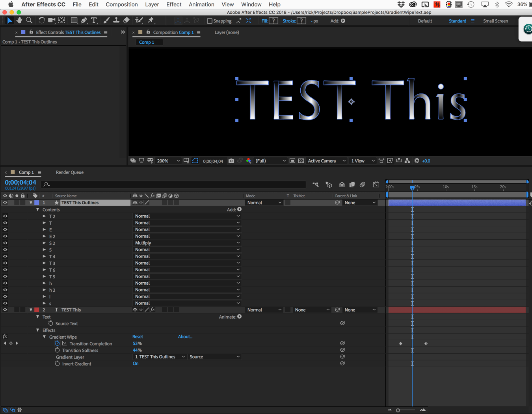The image size is (532, 414).
Task: Enable the Snapping checkbox
Action: pyautogui.click(x=210, y=21)
